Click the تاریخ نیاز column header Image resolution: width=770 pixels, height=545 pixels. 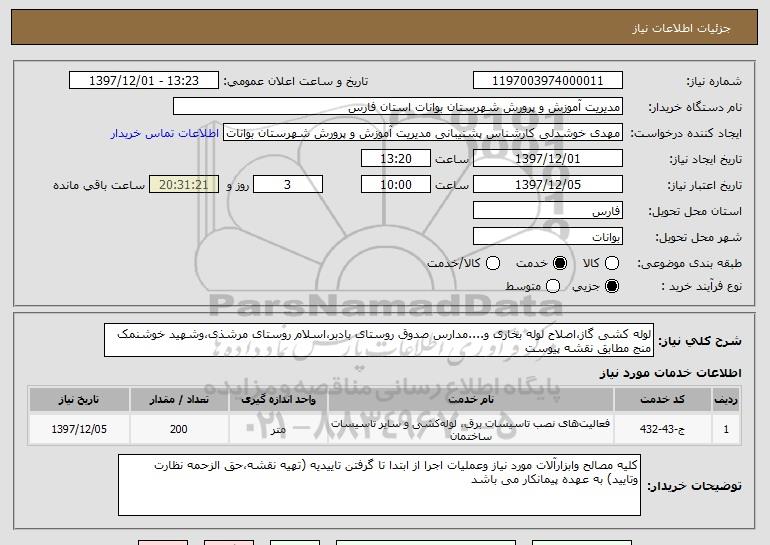(79, 400)
